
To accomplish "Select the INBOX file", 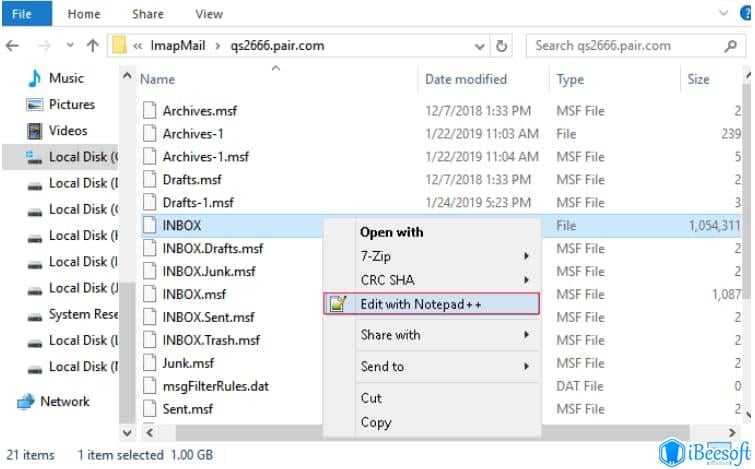I will 182,225.
